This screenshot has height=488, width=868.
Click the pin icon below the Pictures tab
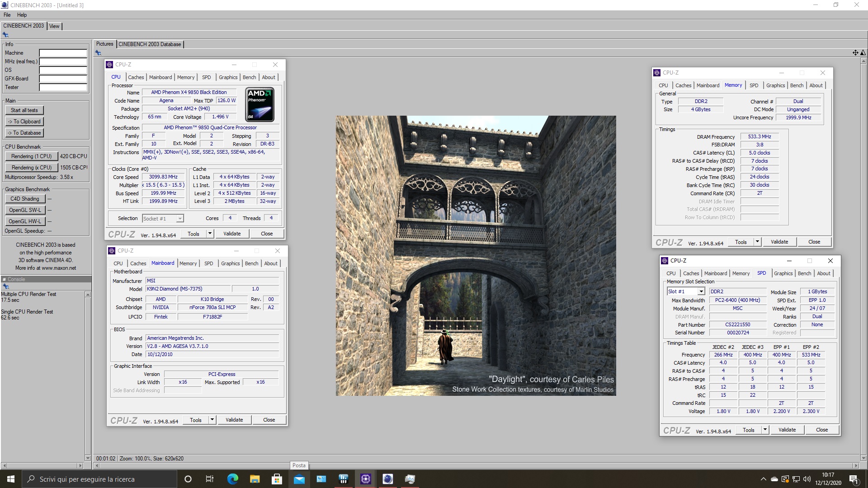click(x=98, y=53)
